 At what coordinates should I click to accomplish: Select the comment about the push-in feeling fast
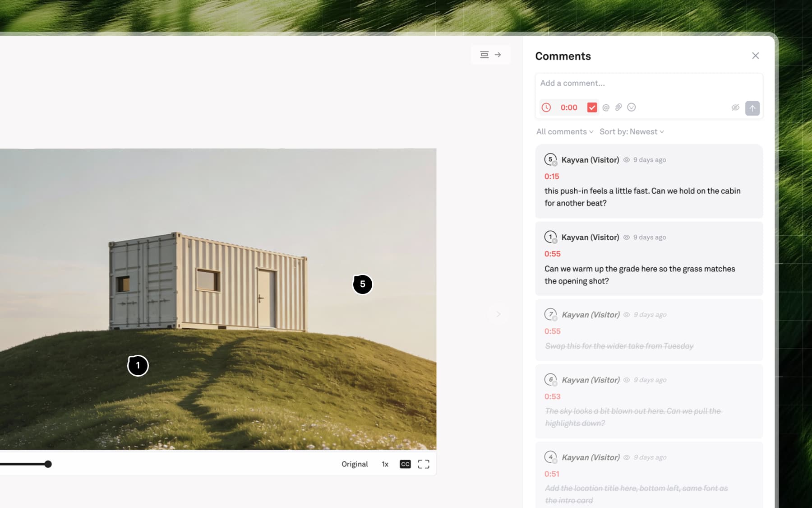point(649,182)
